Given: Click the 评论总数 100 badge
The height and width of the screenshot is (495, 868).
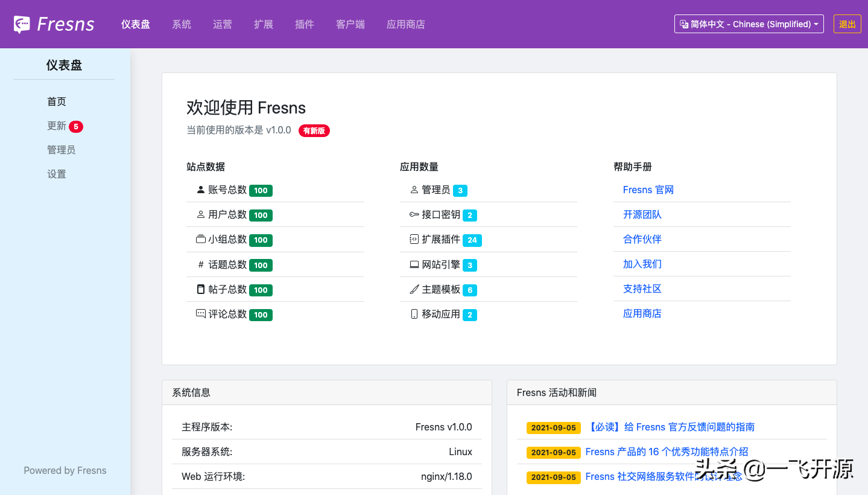Looking at the screenshot, I should (x=261, y=315).
